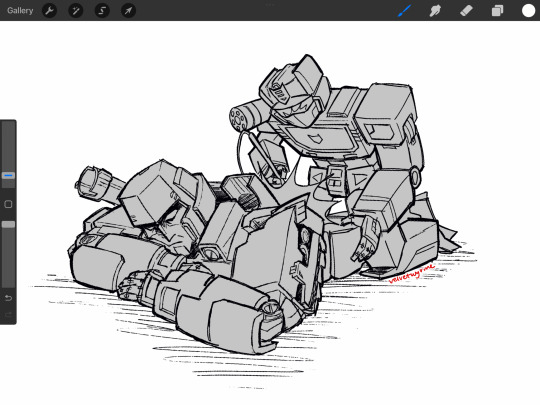540x405 pixels.
Task: Click the brush opacity slider handle
Action: click(8, 225)
